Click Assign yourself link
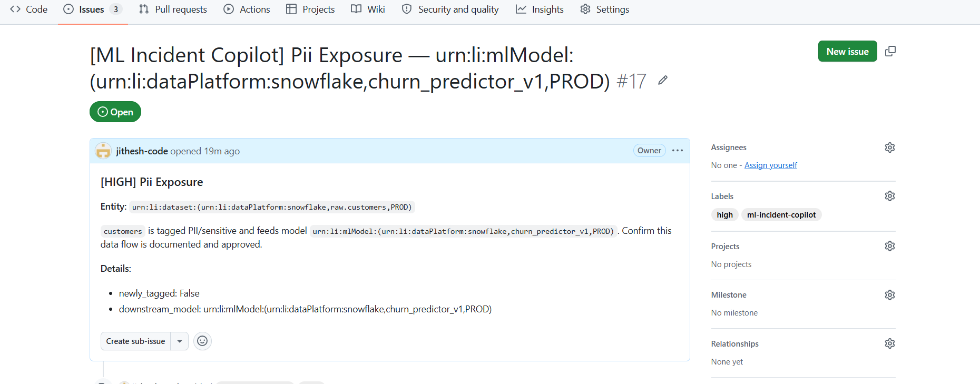 770,165
